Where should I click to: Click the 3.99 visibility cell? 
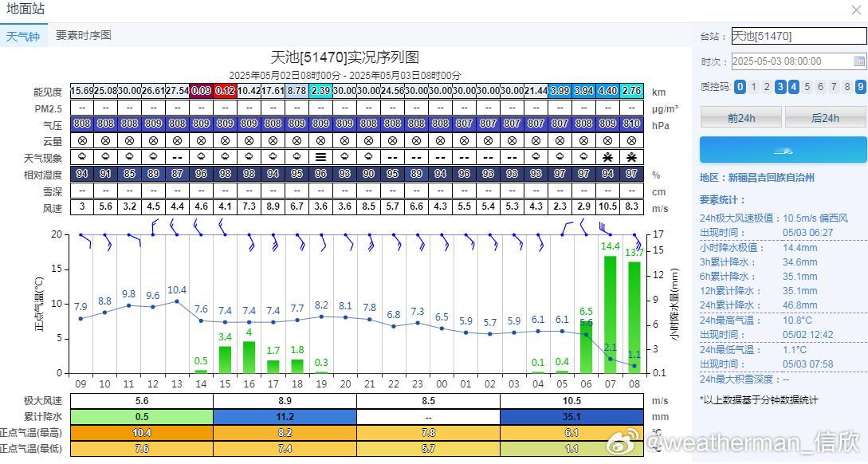click(x=560, y=91)
